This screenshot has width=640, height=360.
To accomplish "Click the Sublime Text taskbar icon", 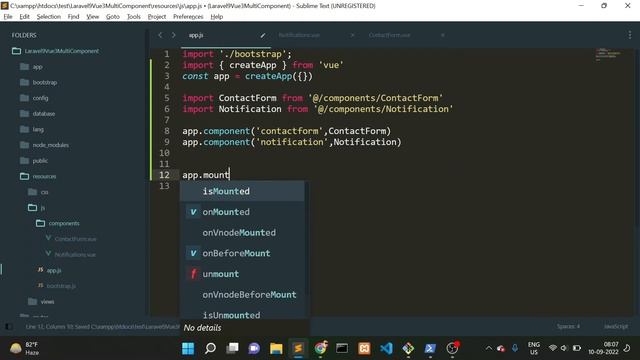I will click(x=298, y=348).
